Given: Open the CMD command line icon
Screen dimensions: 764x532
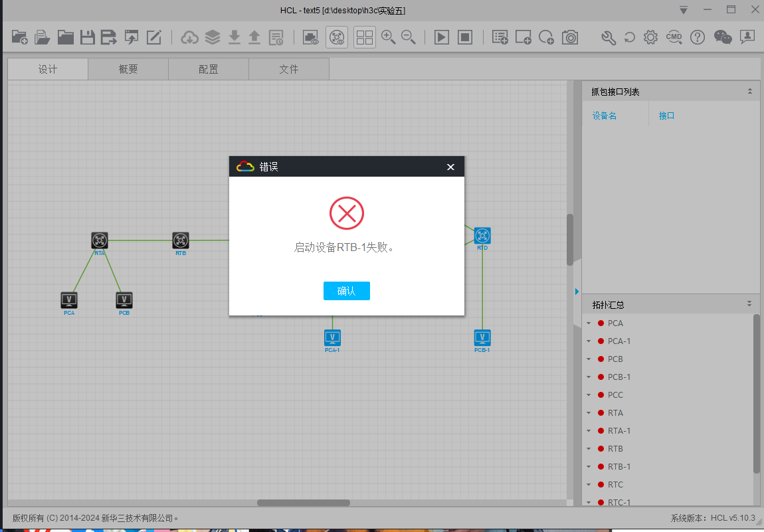Looking at the screenshot, I should tap(674, 37).
